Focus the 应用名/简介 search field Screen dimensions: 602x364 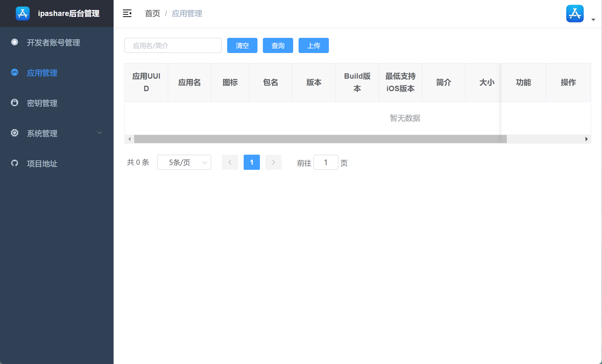tap(173, 45)
